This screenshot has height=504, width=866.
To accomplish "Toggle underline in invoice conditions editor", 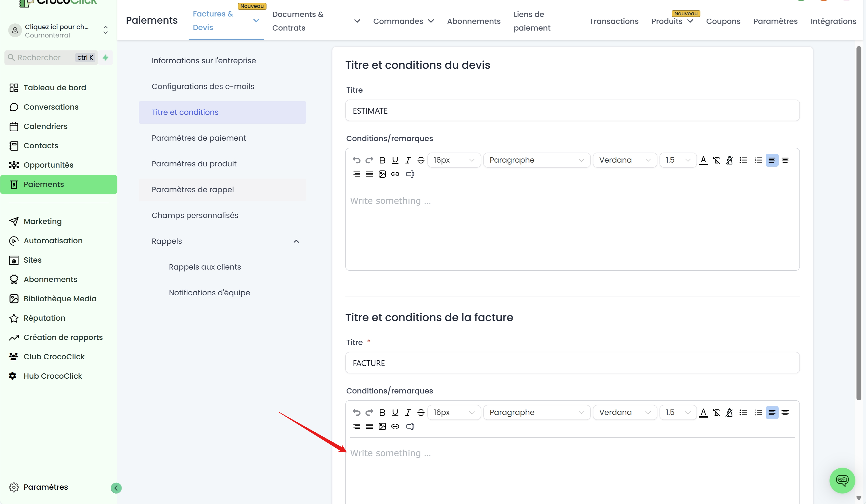I will 395,412.
